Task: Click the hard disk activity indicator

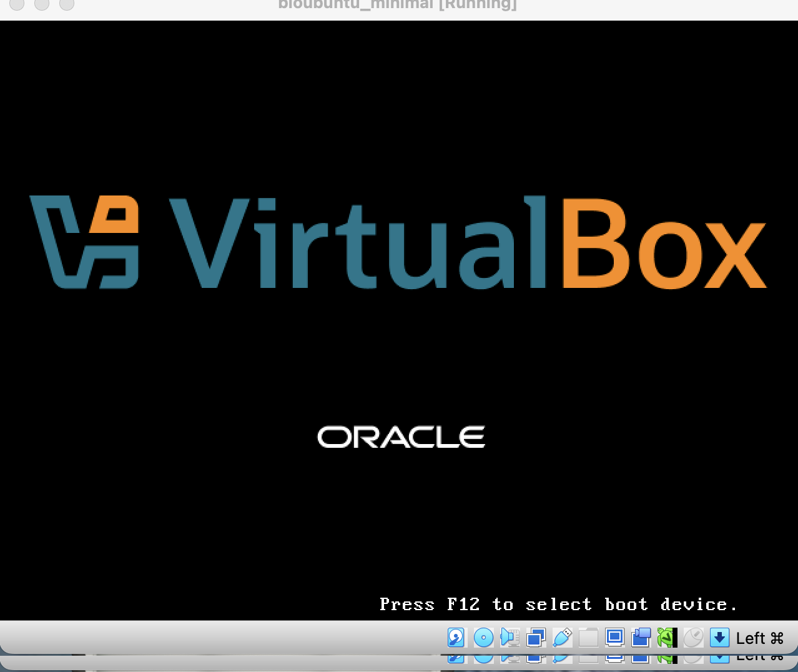Action: (x=456, y=638)
